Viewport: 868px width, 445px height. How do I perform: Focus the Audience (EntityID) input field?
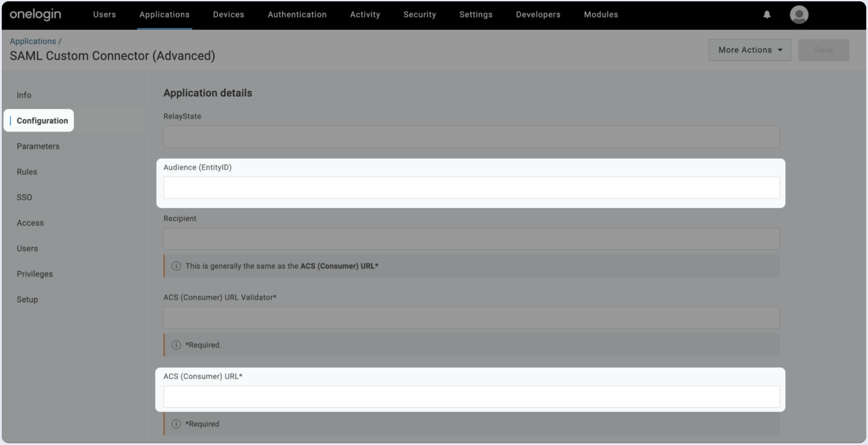(x=471, y=188)
